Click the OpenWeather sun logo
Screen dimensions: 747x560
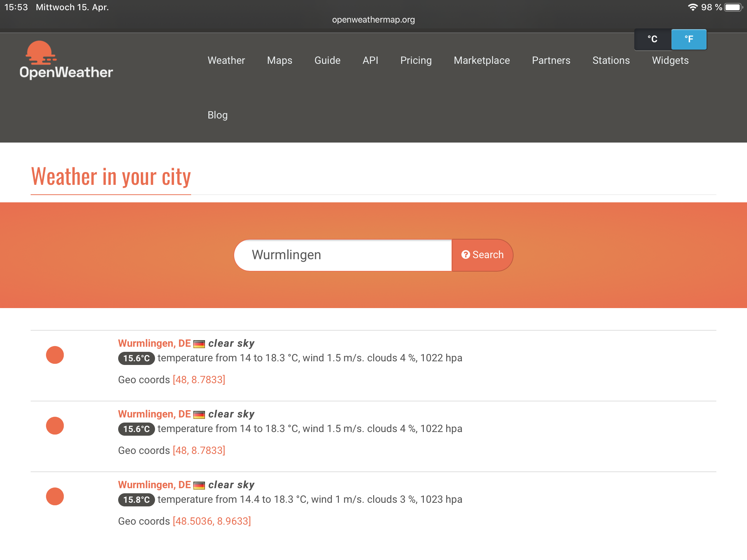(x=41, y=53)
